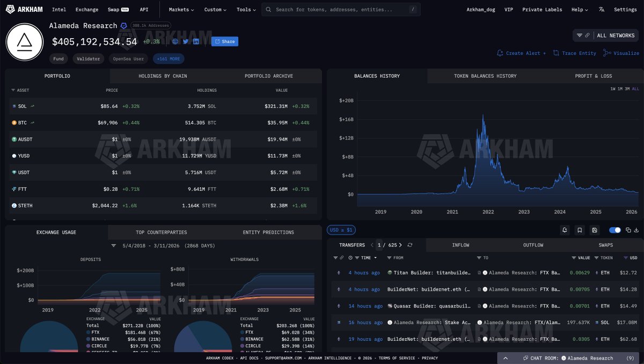
Task: Click the SOL trend chart icon
Action: point(32,106)
